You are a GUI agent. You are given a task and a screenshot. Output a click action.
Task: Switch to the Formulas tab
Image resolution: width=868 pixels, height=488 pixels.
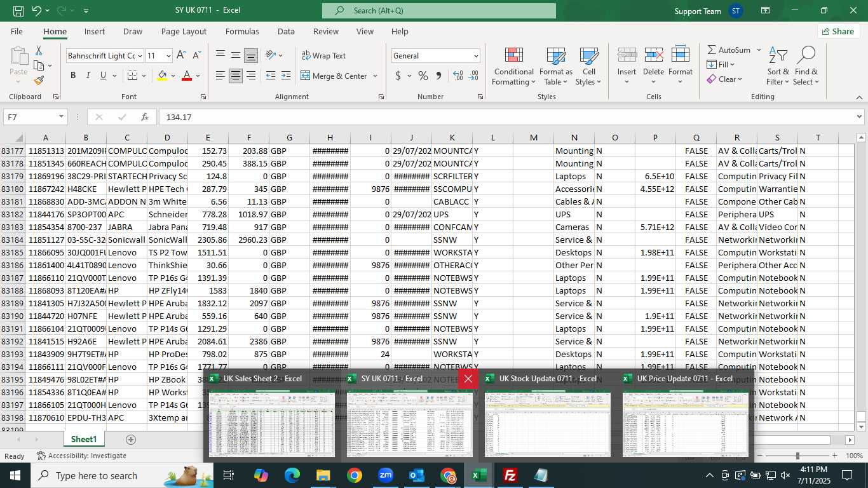(242, 31)
